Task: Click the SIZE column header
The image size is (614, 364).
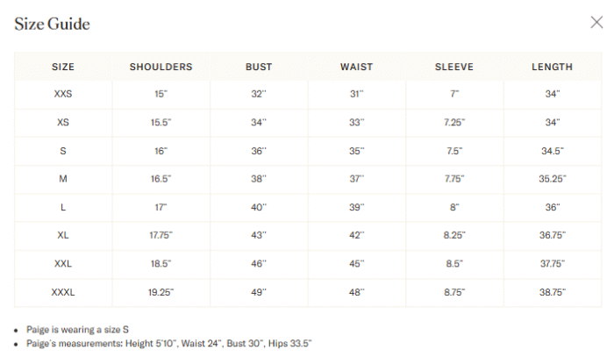Action: pos(63,67)
